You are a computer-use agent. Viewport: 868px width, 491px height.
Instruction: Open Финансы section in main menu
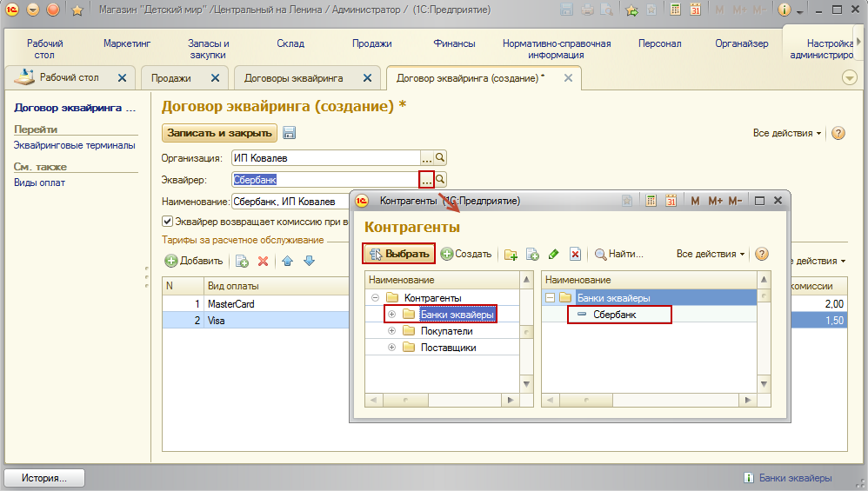[x=455, y=43]
